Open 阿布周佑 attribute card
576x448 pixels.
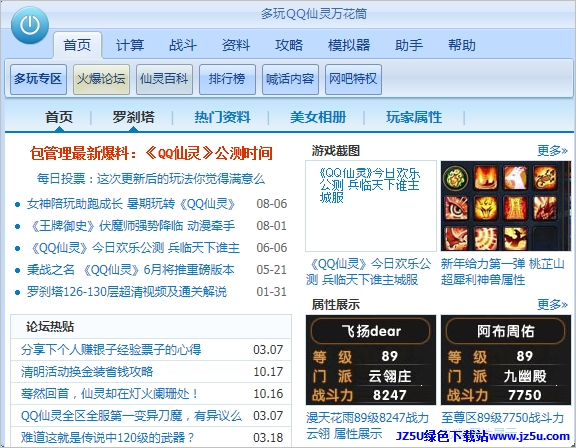[506, 360]
